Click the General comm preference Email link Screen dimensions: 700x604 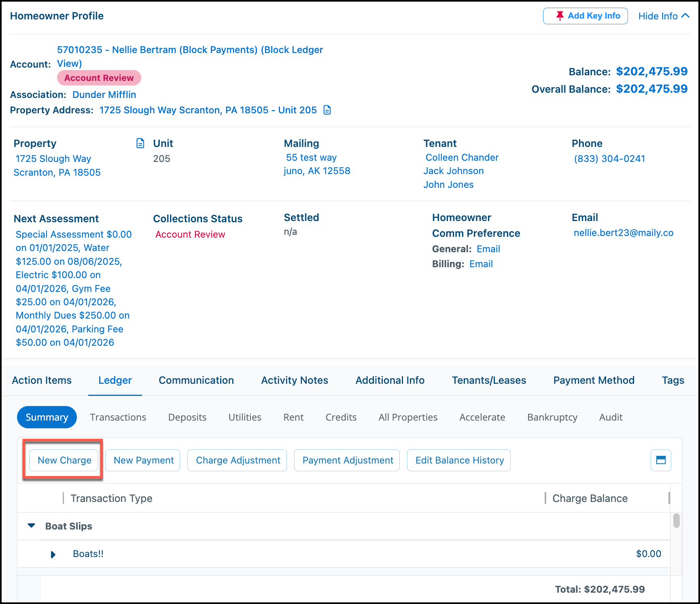[488, 249]
